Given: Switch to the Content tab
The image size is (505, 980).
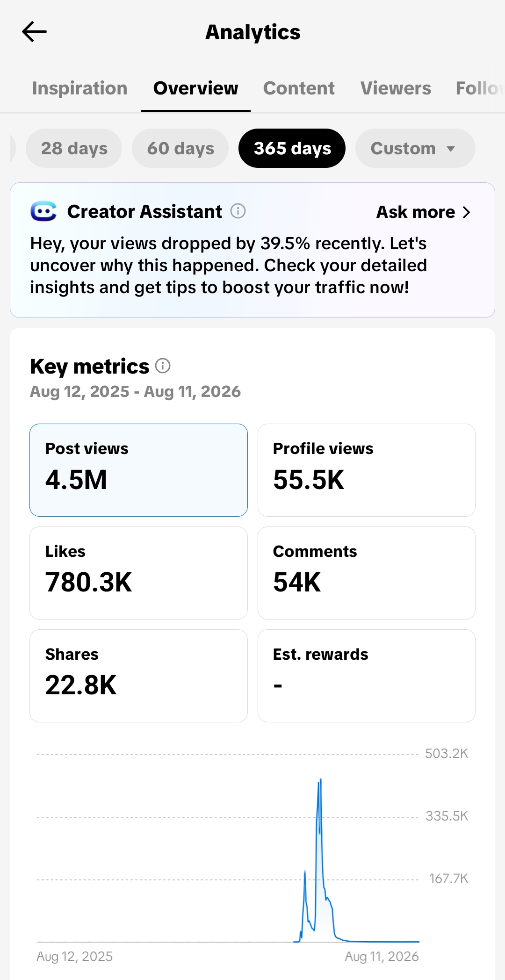Looking at the screenshot, I should tap(299, 88).
